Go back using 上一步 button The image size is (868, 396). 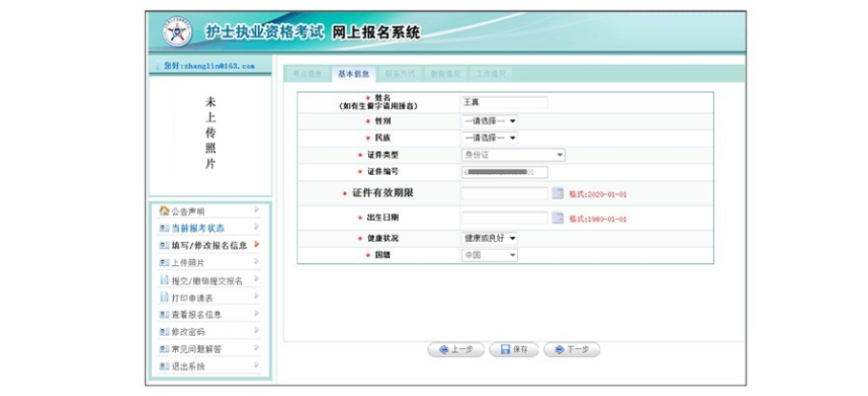456,349
